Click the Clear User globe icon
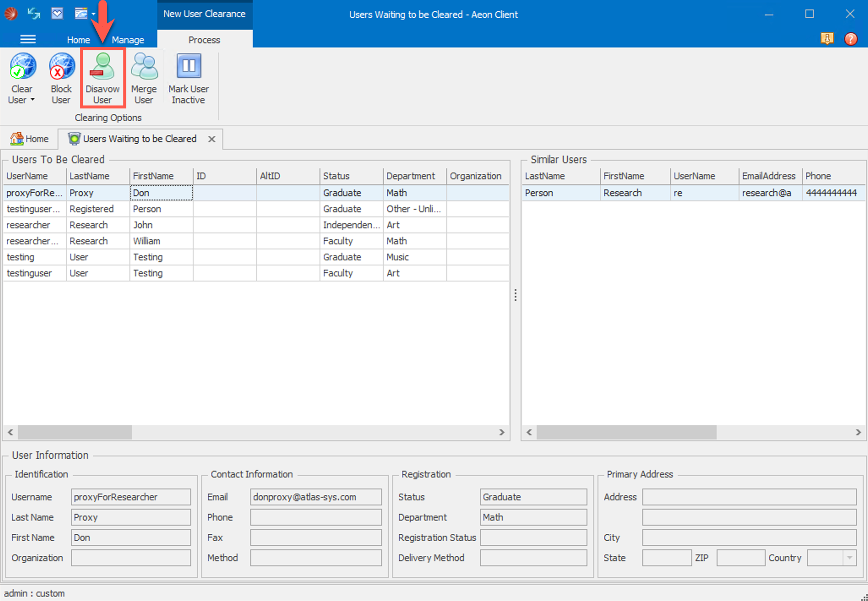 click(x=23, y=66)
